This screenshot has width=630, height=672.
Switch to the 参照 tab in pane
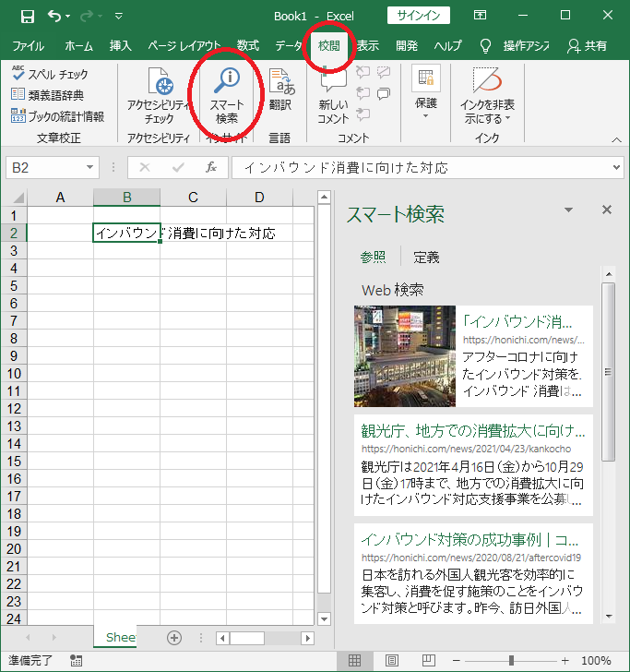(x=373, y=258)
